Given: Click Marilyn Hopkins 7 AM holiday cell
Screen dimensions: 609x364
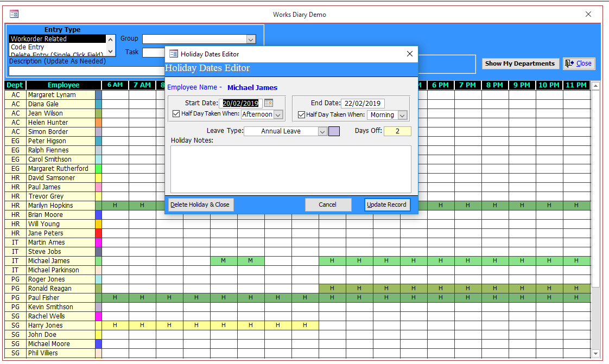Looking at the screenshot, I should [143, 205].
